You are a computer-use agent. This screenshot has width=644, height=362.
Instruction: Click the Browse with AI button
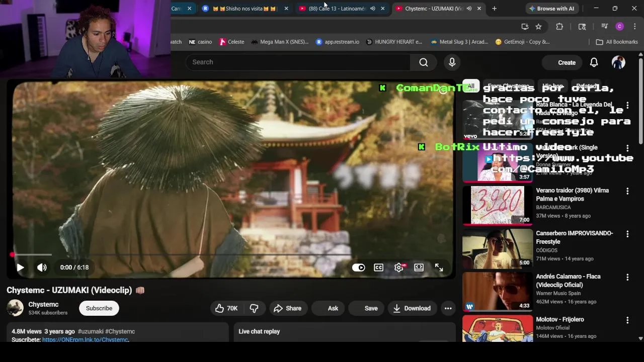pyautogui.click(x=551, y=9)
